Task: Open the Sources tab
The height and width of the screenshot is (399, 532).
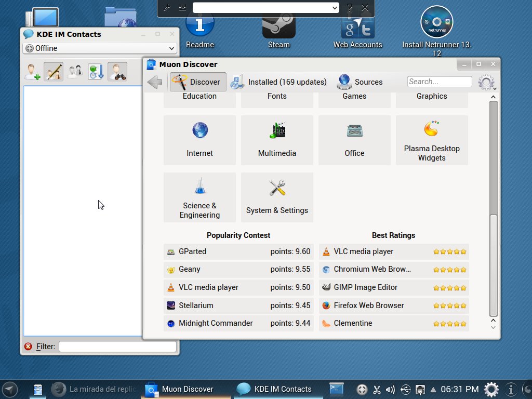Action: (x=360, y=82)
